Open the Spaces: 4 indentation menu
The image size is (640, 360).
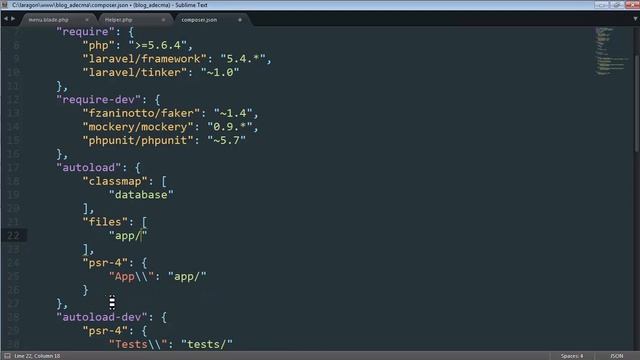tap(572, 356)
